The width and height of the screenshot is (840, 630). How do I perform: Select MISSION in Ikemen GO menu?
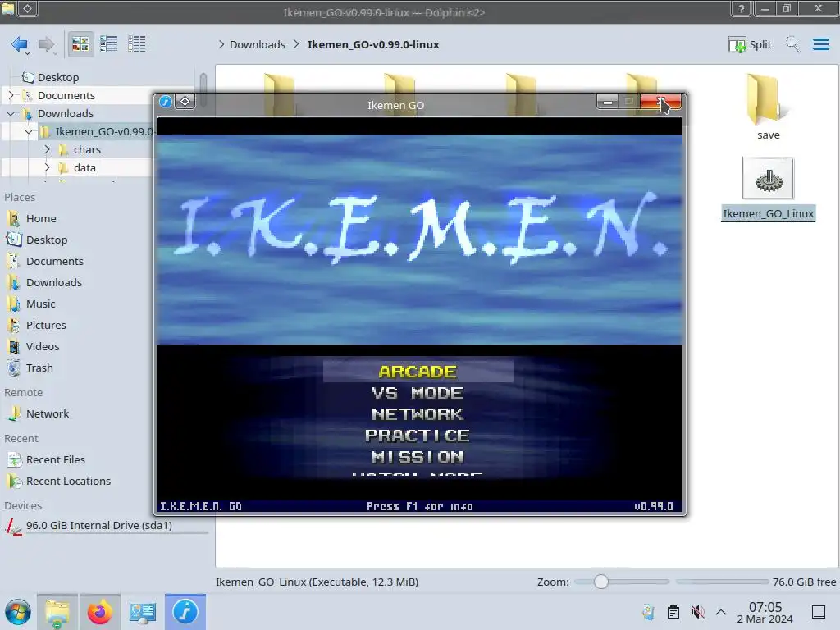click(x=418, y=457)
